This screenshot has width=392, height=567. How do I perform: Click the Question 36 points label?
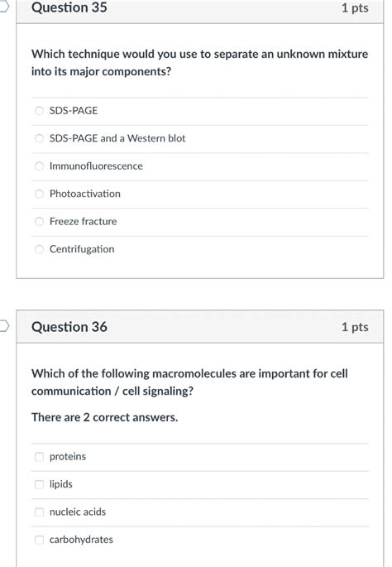[x=355, y=327]
